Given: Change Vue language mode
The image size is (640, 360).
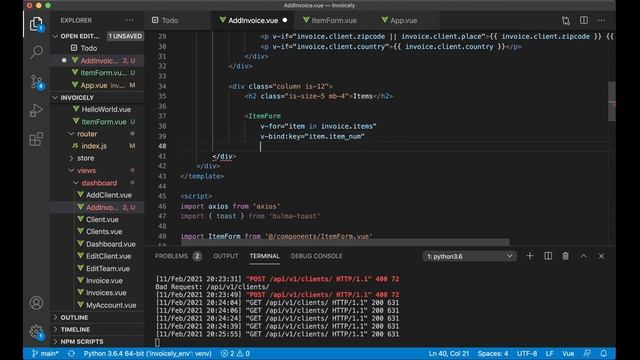Looking at the screenshot, I should click(x=568, y=353).
